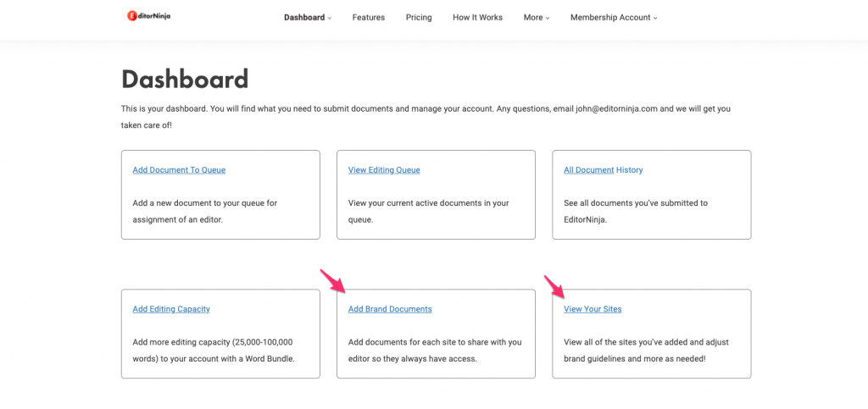
Task: Expand the Dashboard menu chevron
Action: (x=330, y=18)
